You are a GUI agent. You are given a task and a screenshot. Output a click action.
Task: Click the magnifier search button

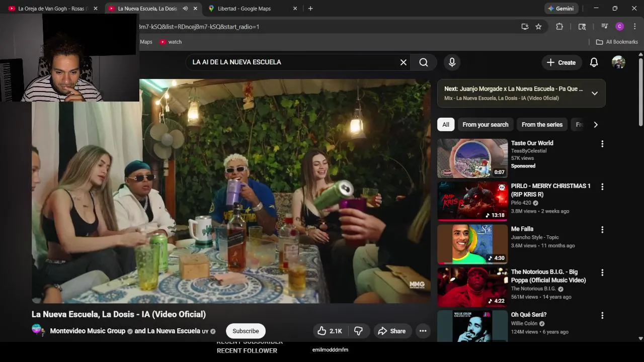click(424, 62)
